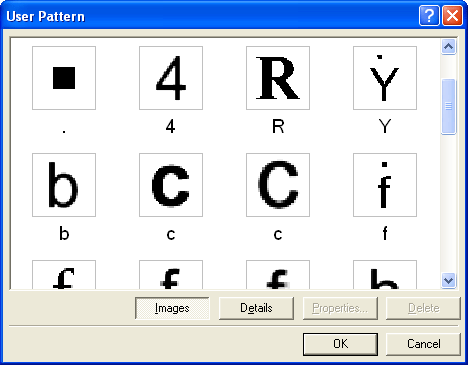Image resolution: width=468 pixels, height=365 pixels.
Task: Select the thin capital C pattern thumbnail
Action: click(x=278, y=185)
